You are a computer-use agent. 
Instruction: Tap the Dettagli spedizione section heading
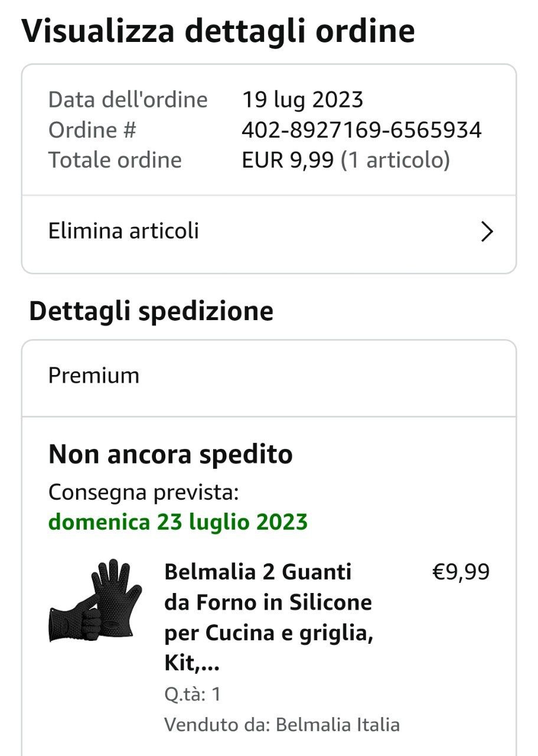[x=151, y=311]
